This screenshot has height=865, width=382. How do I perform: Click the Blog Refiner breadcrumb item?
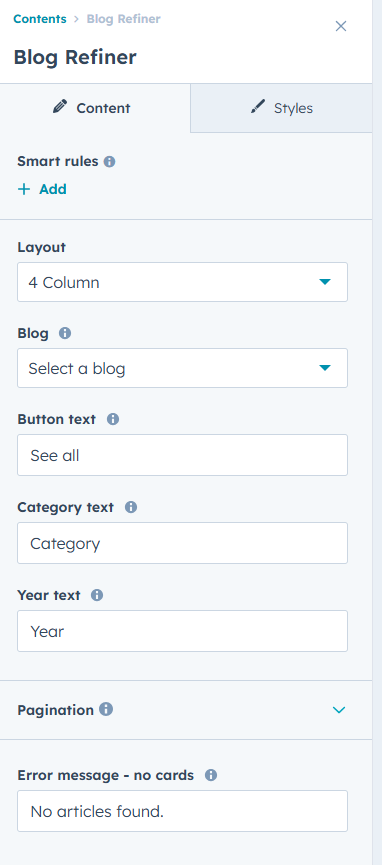coord(124,19)
